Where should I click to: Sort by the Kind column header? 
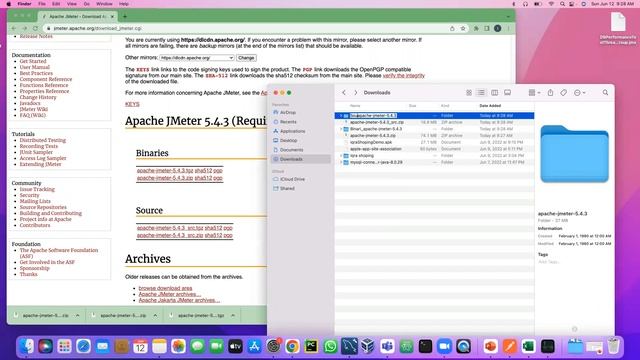pyautogui.click(x=445, y=106)
